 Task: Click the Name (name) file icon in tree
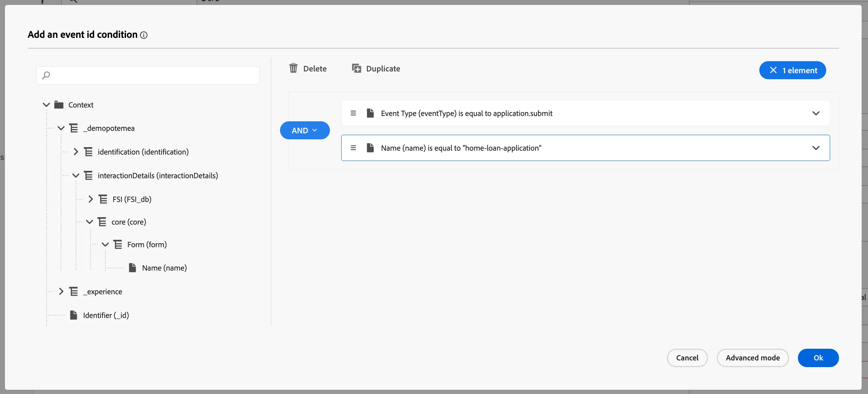click(133, 268)
